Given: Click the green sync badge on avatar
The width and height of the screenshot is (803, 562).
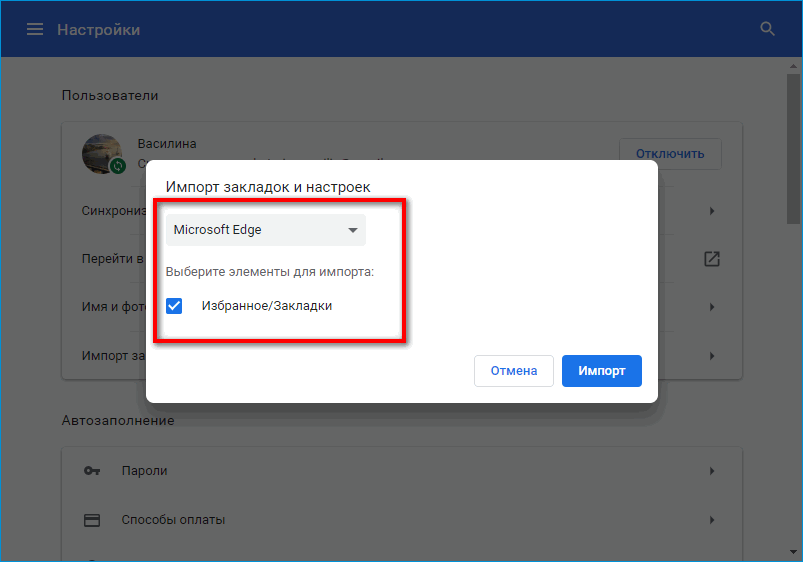Looking at the screenshot, I should coord(117,165).
